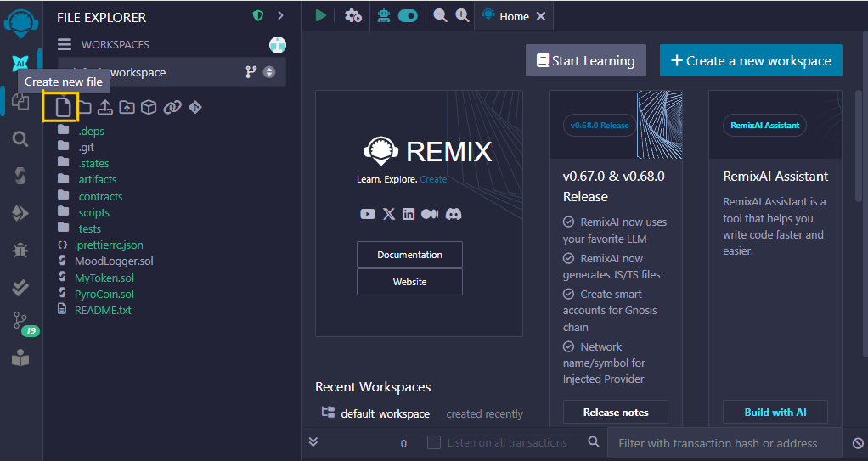The image size is (868, 461).
Task: Open Solidity unit testing checkmark icon
Action: [x=20, y=287]
